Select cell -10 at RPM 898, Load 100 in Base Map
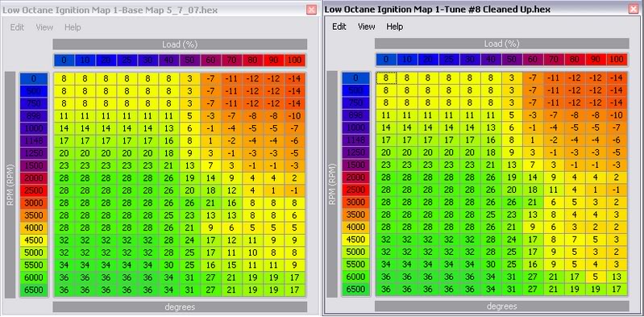 tap(294, 115)
